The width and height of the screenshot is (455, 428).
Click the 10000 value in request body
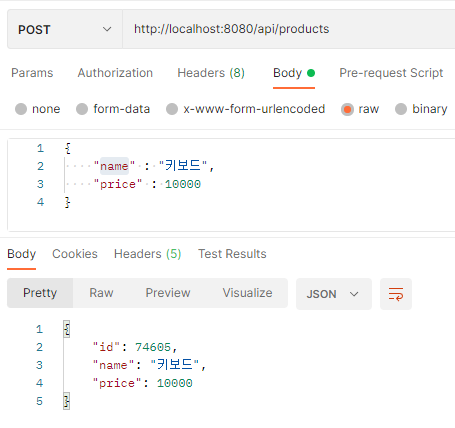tap(183, 184)
